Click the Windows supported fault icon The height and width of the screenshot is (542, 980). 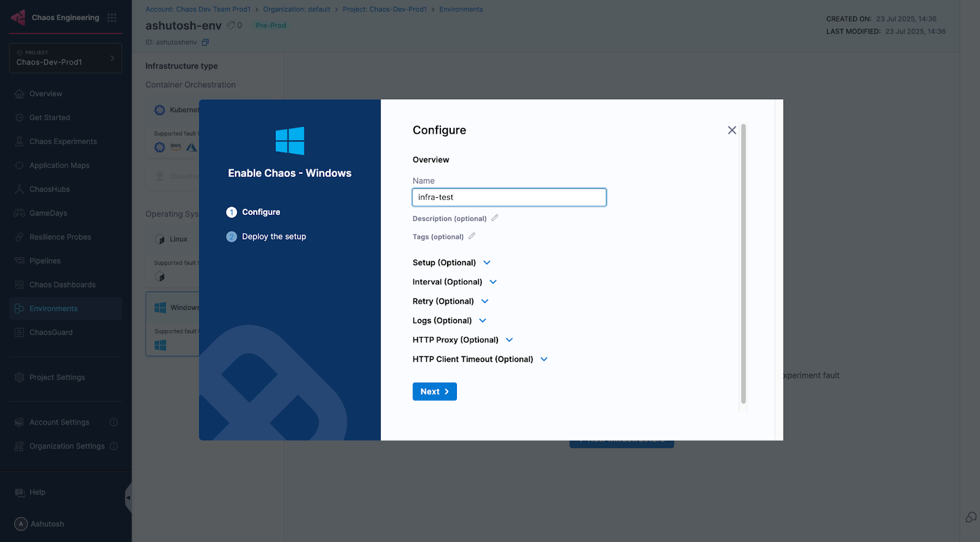160,345
